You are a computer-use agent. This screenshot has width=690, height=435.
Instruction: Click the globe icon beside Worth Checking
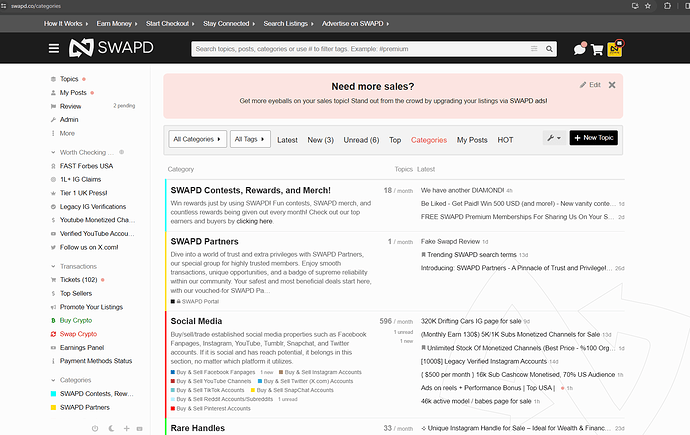(122, 152)
